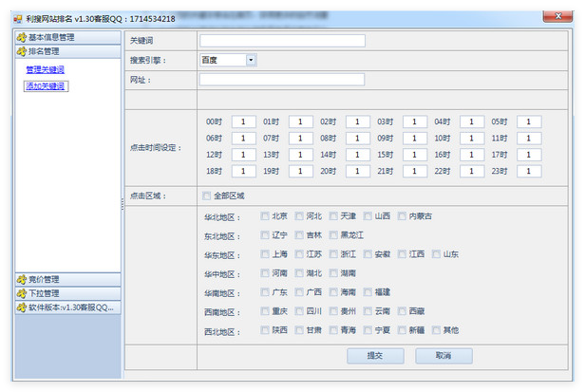The height and width of the screenshot is (392, 585).
Task: Check the 北京 checkbox
Action: (265, 216)
